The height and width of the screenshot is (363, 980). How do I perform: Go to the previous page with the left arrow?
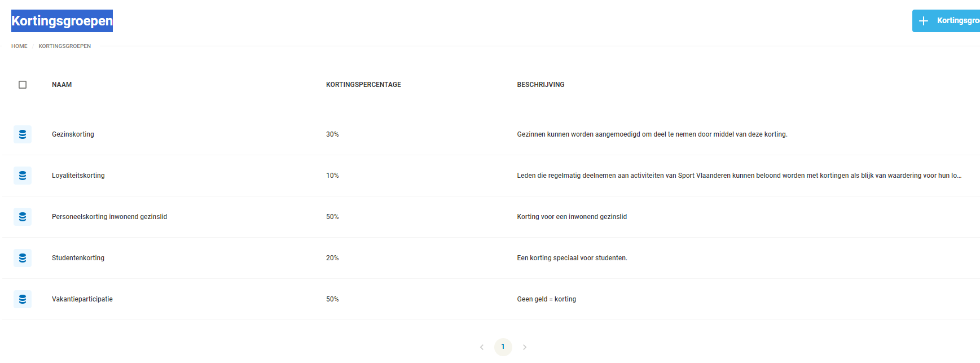pos(482,347)
